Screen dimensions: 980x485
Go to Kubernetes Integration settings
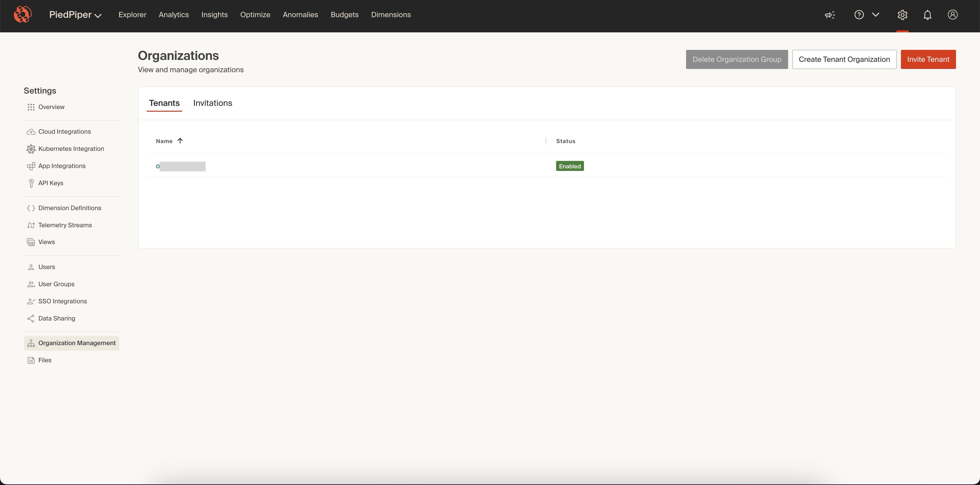[71, 149]
